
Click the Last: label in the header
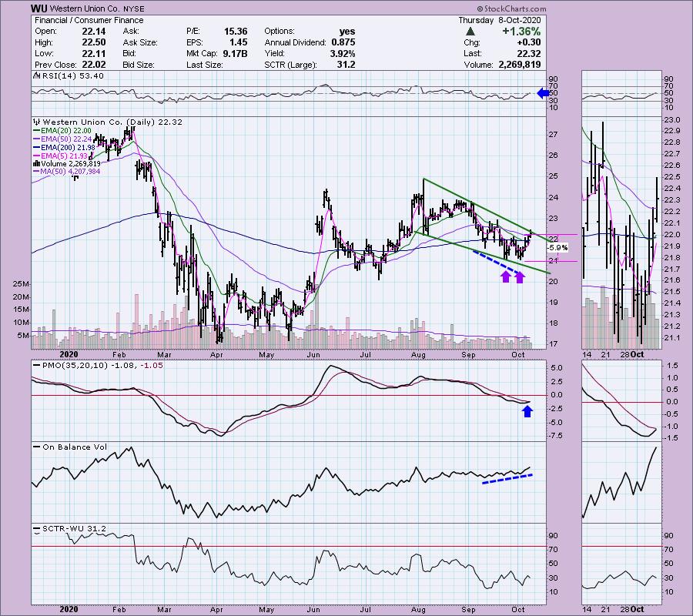coord(473,53)
